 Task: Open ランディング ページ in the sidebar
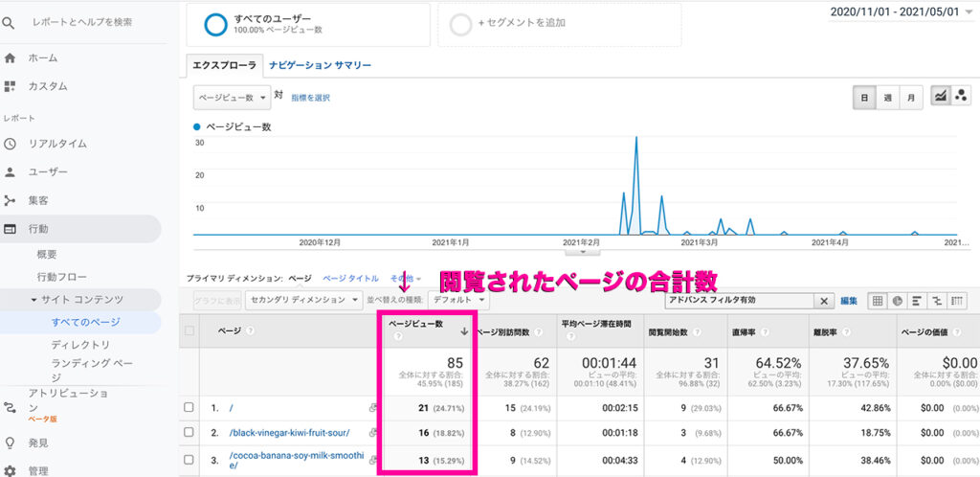pyautogui.click(x=91, y=370)
